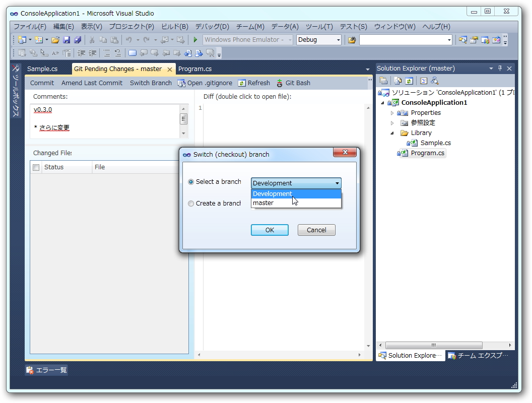Open the branch combo box showing Development
Image resolution: width=532 pixels, height=403 pixels.
click(x=296, y=183)
